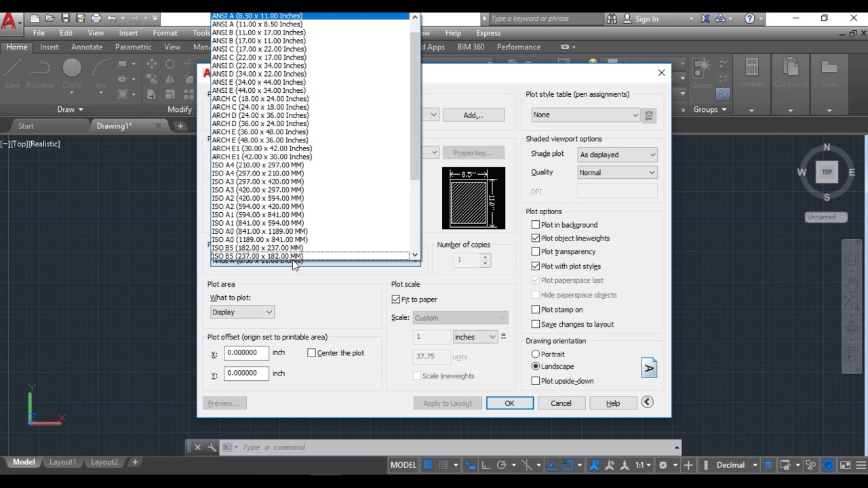Viewport: 868px width, 488px height.
Task: Click the Clipboard panel icon
Action: point(790,73)
